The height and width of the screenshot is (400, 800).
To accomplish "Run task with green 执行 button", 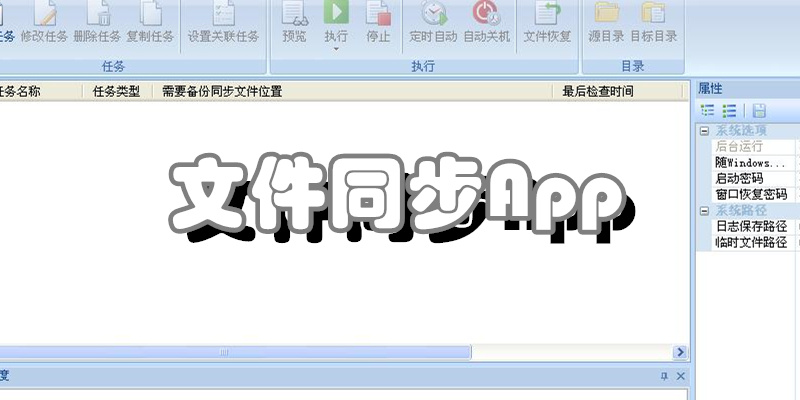I will [x=336, y=13].
